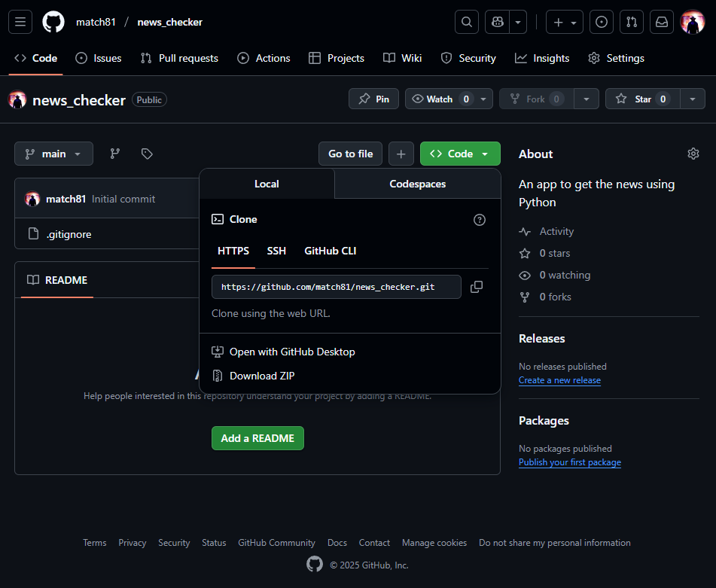This screenshot has width=716, height=588.
Task: Click Create a new release
Action: tap(559, 380)
